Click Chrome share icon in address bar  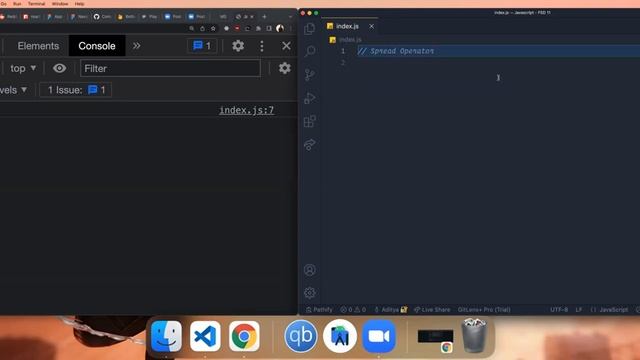pyautogui.click(x=202, y=28)
